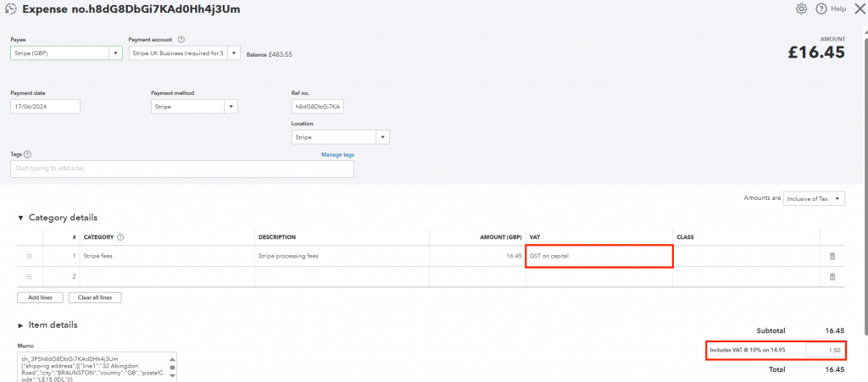The width and height of the screenshot is (868, 382).
Task: Click the Help question mark icon
Action: tap(821, 8)
